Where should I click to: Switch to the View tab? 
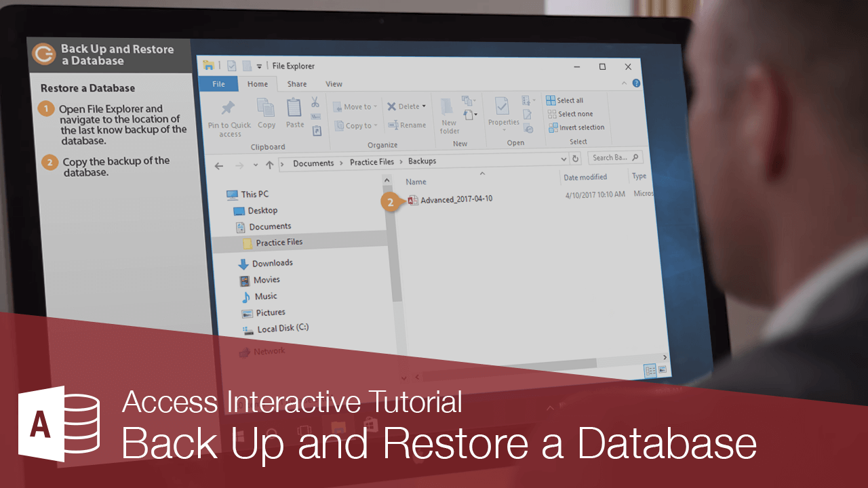(334, 84)
